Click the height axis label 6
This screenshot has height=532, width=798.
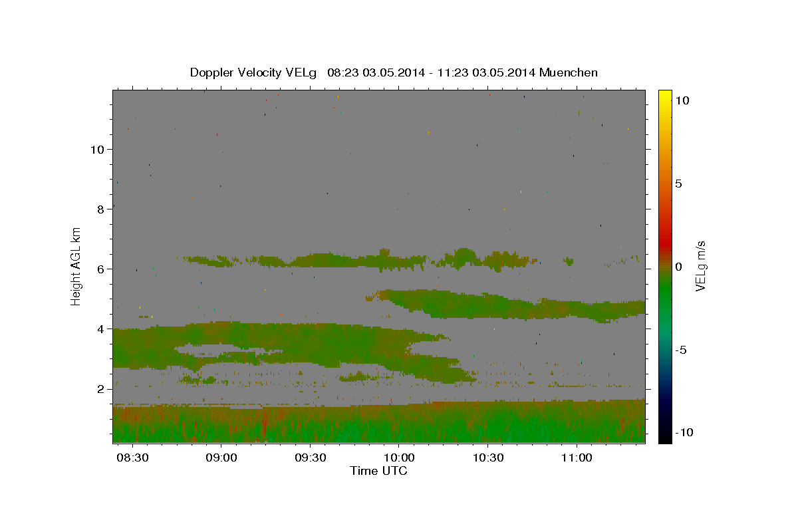pyautogui.click(x=101, y=269)
